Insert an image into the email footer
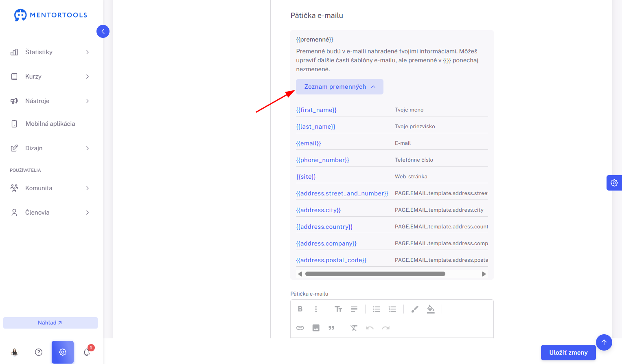622x364 pixels. pos(316,328)
